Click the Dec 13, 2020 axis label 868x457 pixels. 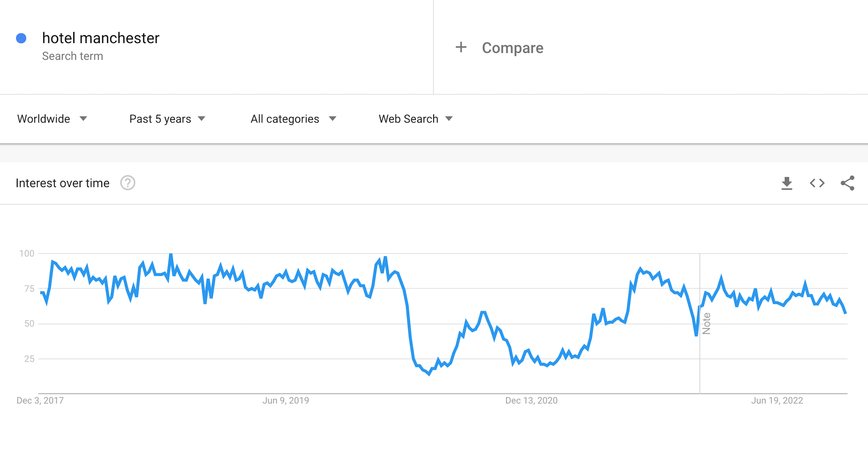click(x=532, y=400)
